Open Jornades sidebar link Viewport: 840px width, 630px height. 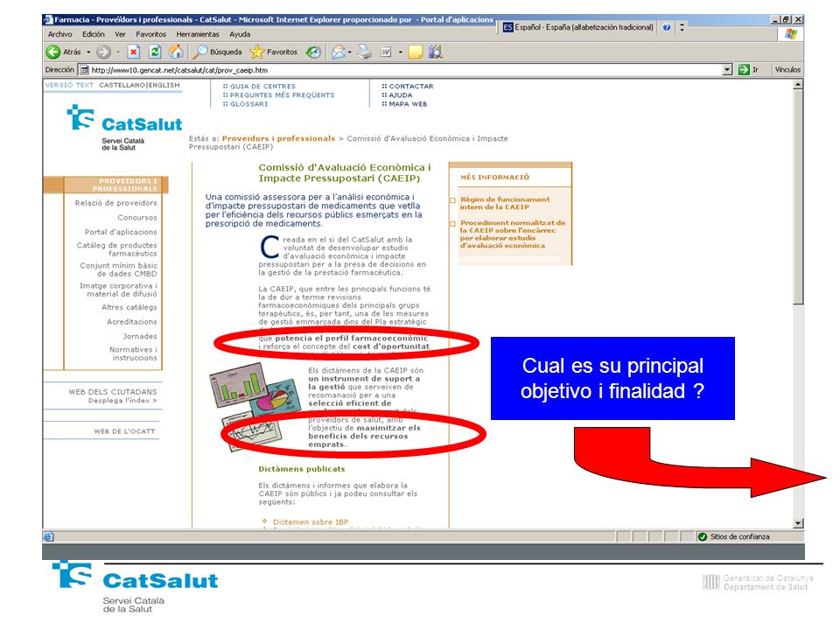tap(140, 336)
